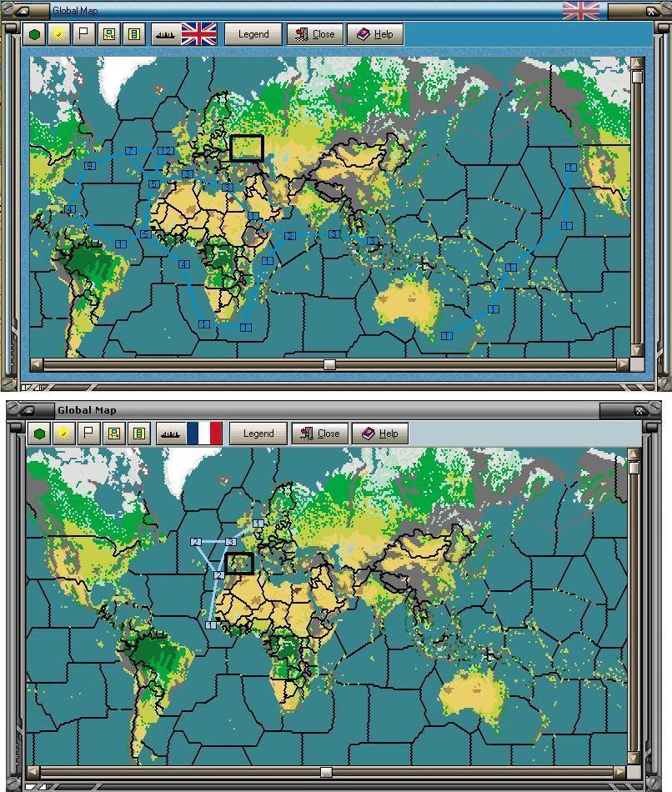This screenshot has height=792, width=672.
Task: Click the ship fleet silhouette icon in the French window
Action: (170, 434)
